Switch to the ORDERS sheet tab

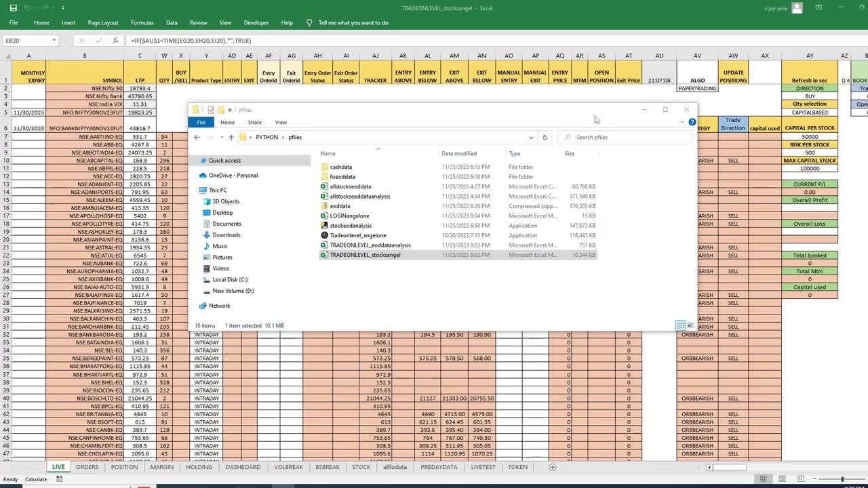pyautogui.click(x=87, y=467)
